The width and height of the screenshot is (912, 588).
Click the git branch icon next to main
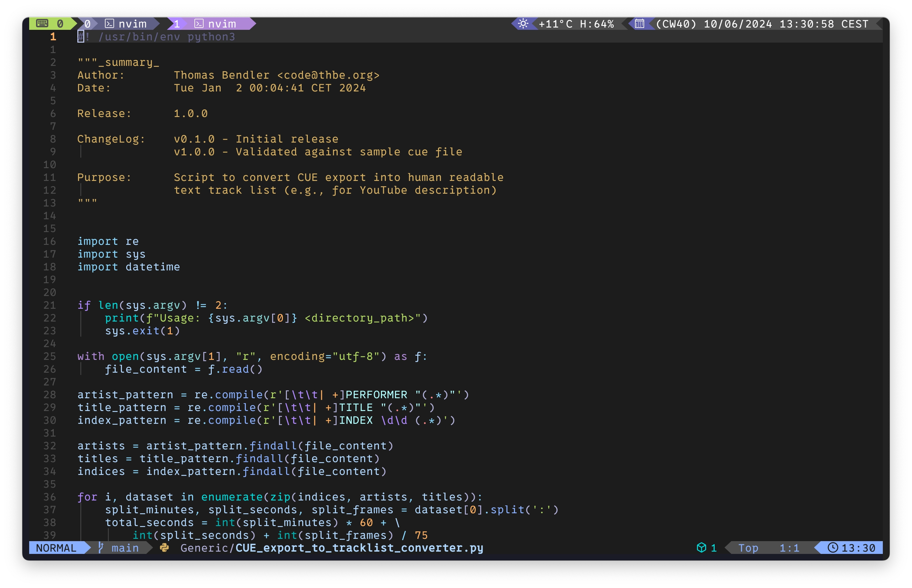pos(99,548)
